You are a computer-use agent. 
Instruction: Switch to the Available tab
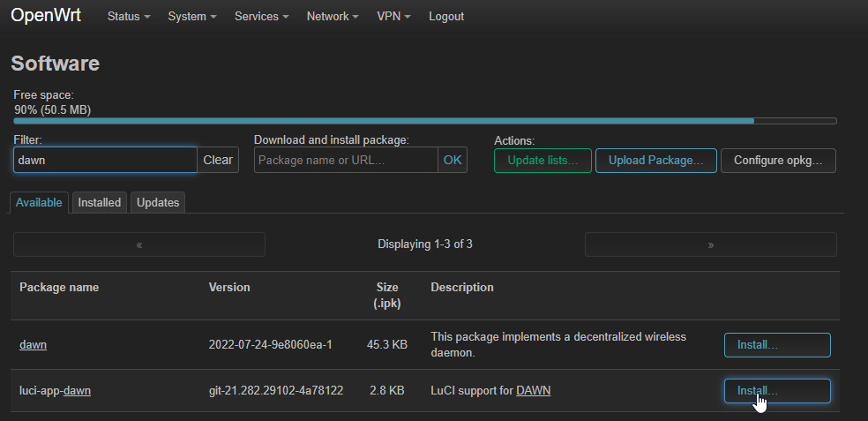(39, 203)
